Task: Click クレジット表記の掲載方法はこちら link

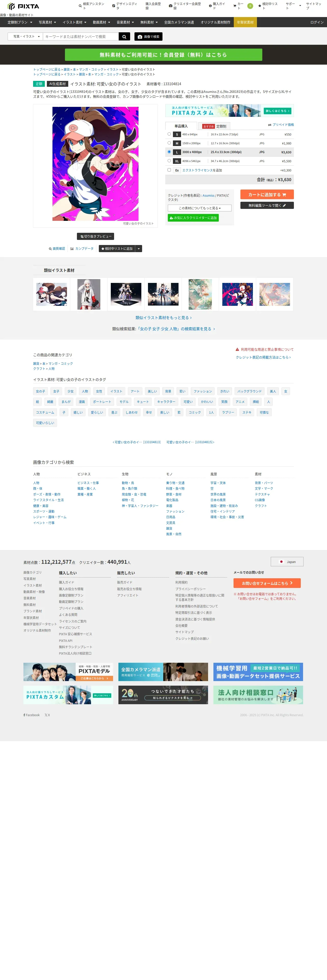Action: click(263, 357)
